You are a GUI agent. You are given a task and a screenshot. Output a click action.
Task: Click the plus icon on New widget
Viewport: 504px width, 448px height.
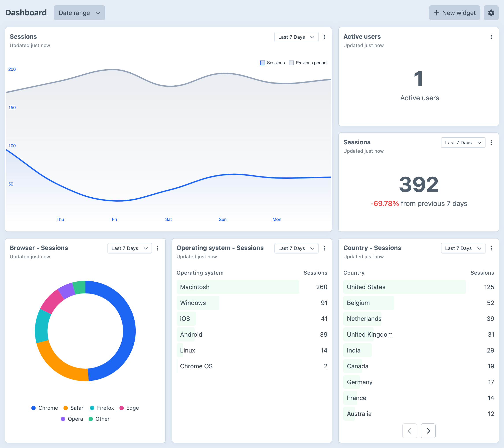coord(436,13)
